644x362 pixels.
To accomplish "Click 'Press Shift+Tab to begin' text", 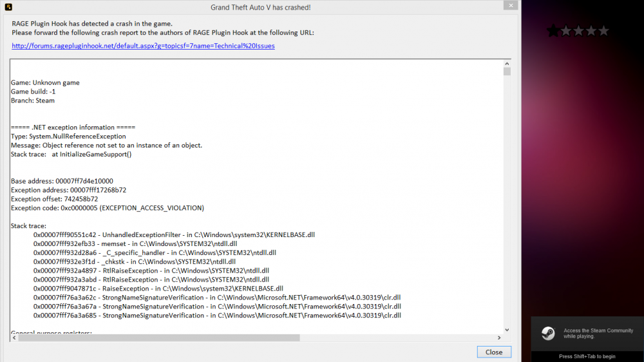I will pos(587,356).
